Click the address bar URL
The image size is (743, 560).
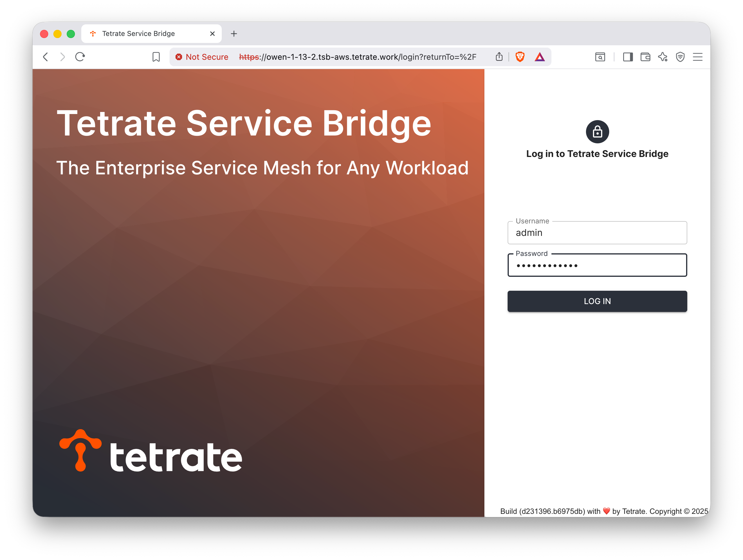[x=357, y=57]
